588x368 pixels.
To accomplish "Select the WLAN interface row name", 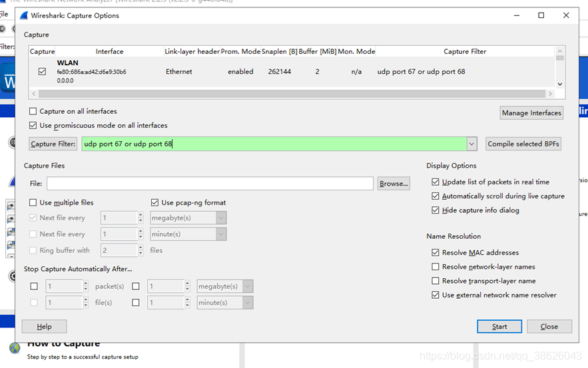I will point(67,63).
